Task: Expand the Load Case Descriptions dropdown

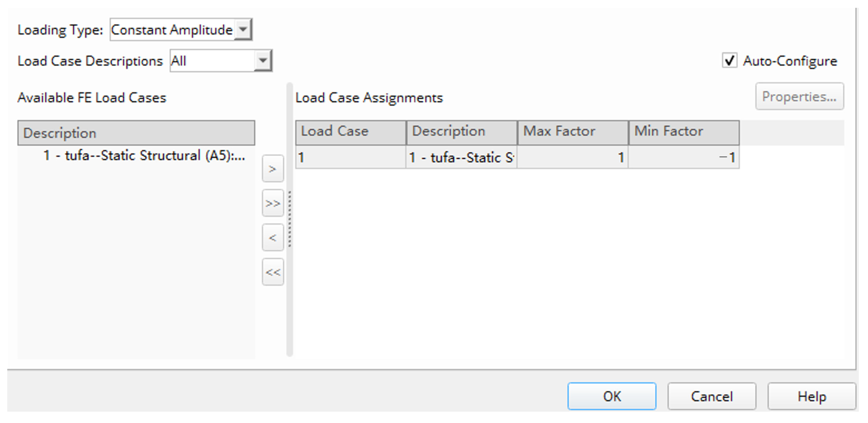Action: [x=262, y=61]
